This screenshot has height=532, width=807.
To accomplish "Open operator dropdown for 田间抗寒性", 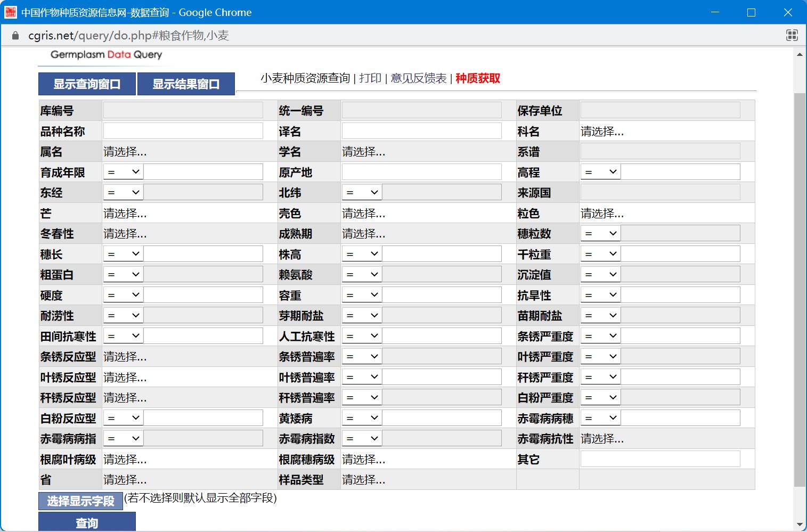I will point(123,336).
